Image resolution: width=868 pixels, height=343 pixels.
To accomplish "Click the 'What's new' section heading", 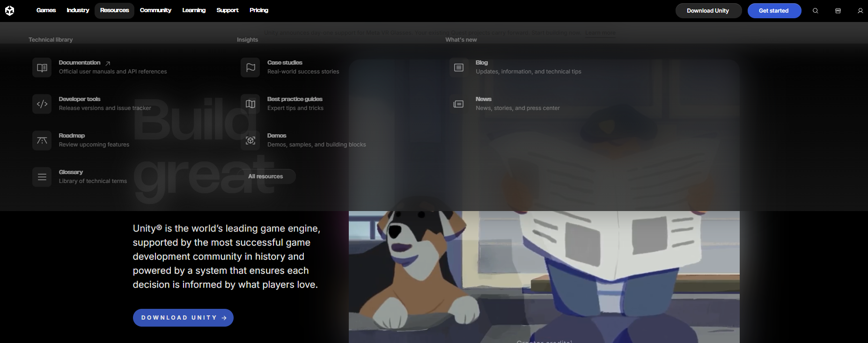I will pyautogui.click(x=461, y=40).
